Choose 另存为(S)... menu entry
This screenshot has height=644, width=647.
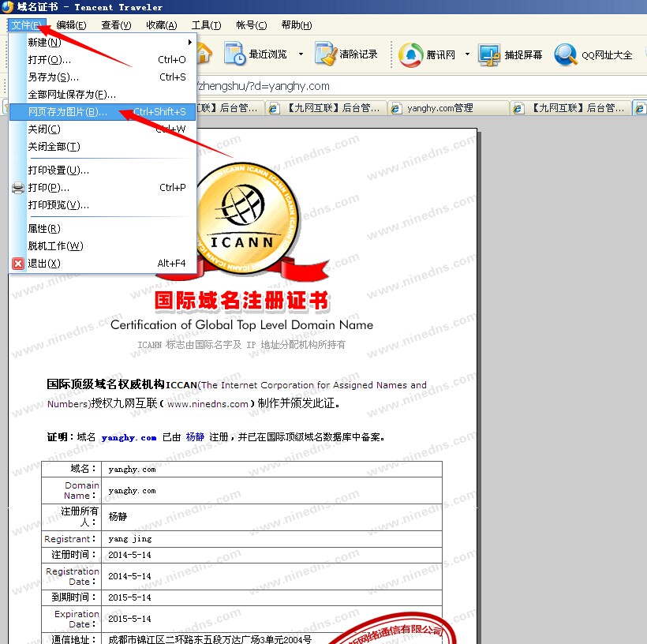[x=103, y=77]
